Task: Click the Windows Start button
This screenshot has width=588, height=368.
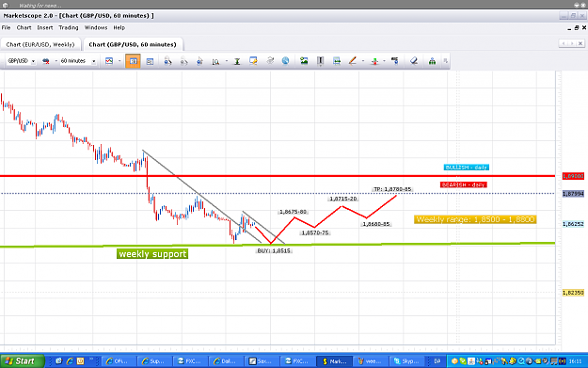Action: pyautogui.click(x=23, y=360)
